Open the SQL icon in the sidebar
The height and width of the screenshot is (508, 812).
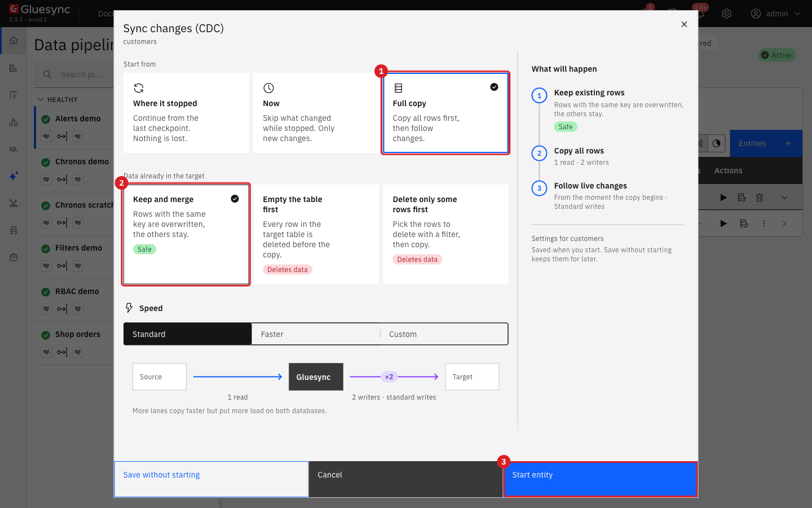[x=14, y=149]
